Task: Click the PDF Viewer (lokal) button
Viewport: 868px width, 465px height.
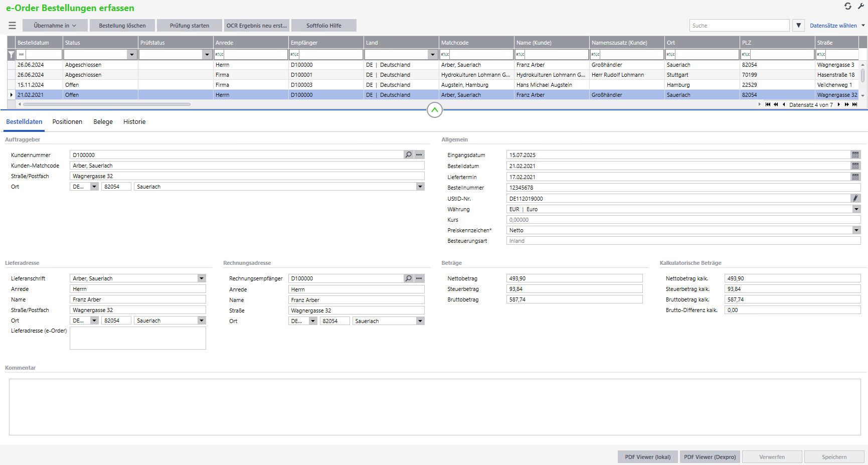Action: (647, 457)
